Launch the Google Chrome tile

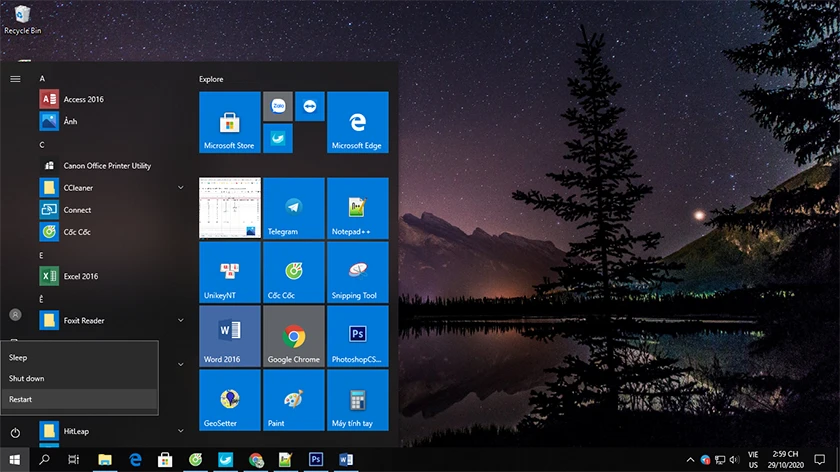(x=294, y=336)
